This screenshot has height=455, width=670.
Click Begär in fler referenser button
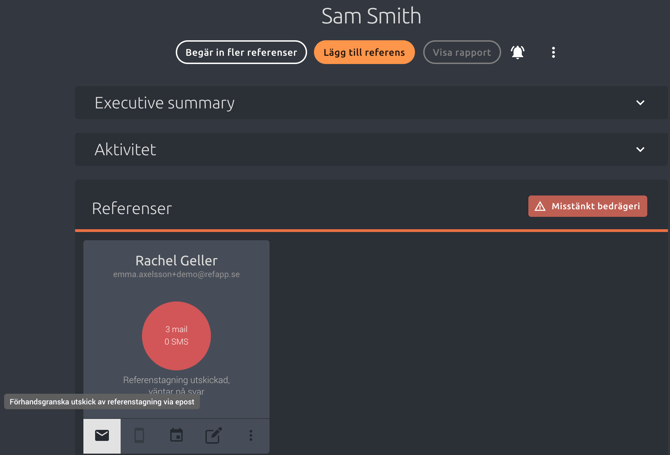tap(241, 52)
